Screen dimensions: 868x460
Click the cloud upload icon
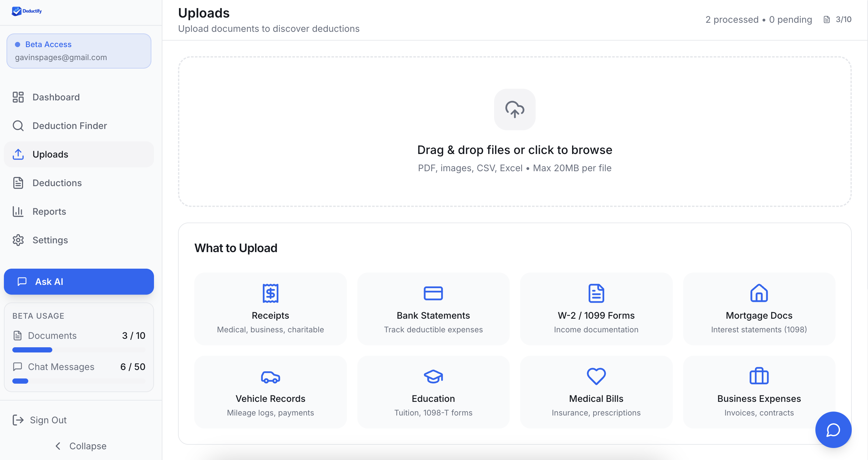515,109
